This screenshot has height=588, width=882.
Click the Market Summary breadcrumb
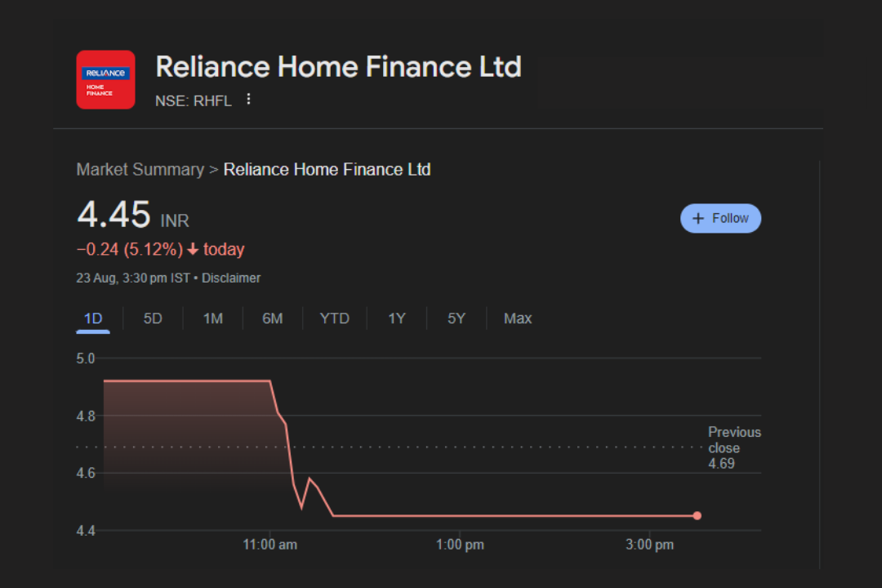[x=140, y=169]
